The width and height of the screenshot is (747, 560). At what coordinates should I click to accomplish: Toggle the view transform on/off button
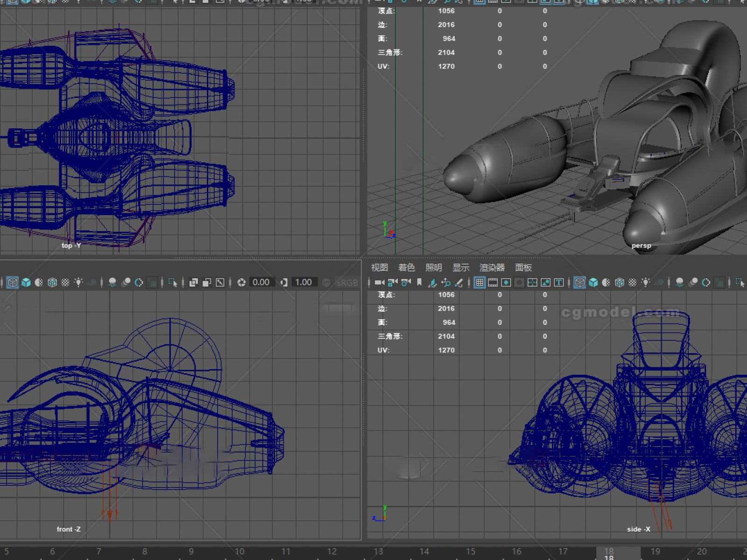tap(326, 282)
